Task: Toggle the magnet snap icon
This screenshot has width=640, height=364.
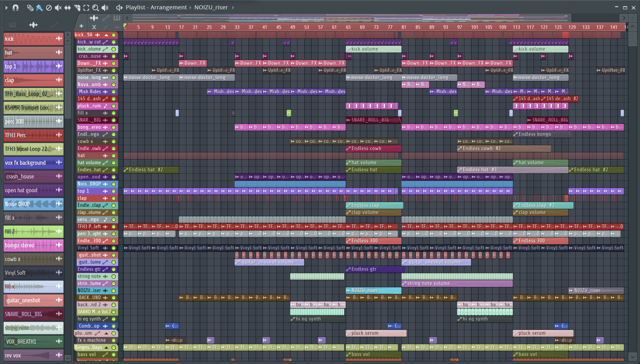Action: point(16,8)
